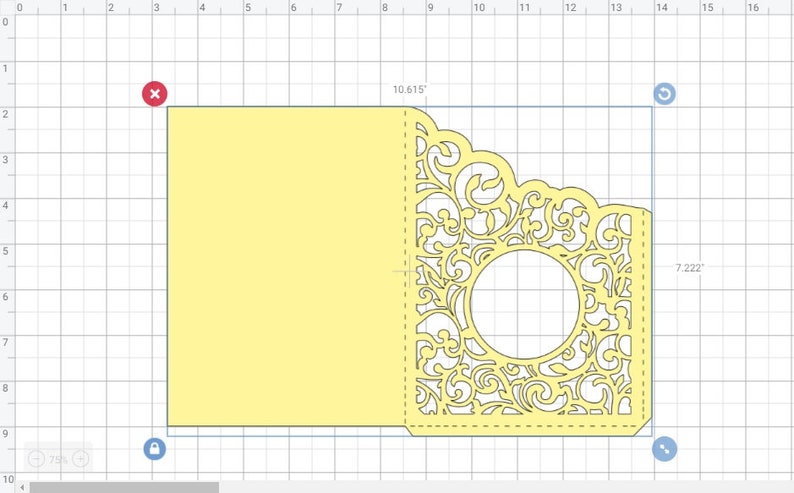This screenshot has height=493, width=794.
Task: Click the 10.615" width label
Action: [x=410, y=90]
